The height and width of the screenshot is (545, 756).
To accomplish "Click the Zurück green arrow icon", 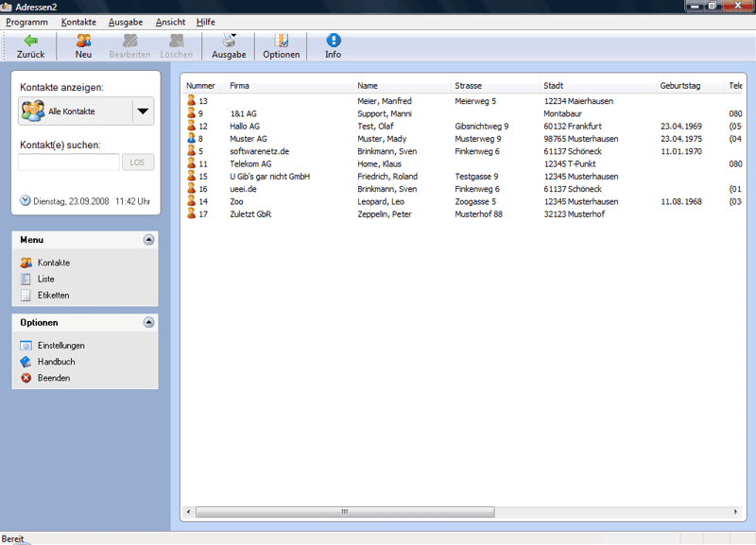I will click(30, 41).
